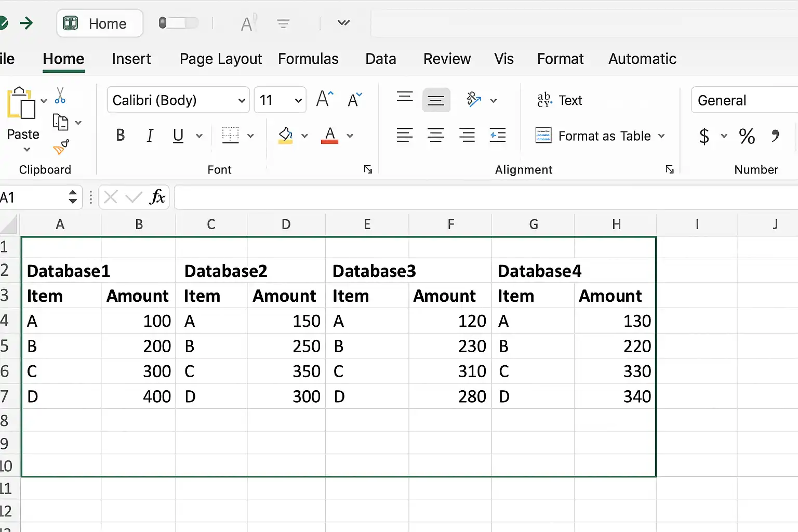The image size is (798, 532).
Task: Open the Page Layout tab
Action: point(221,59)
